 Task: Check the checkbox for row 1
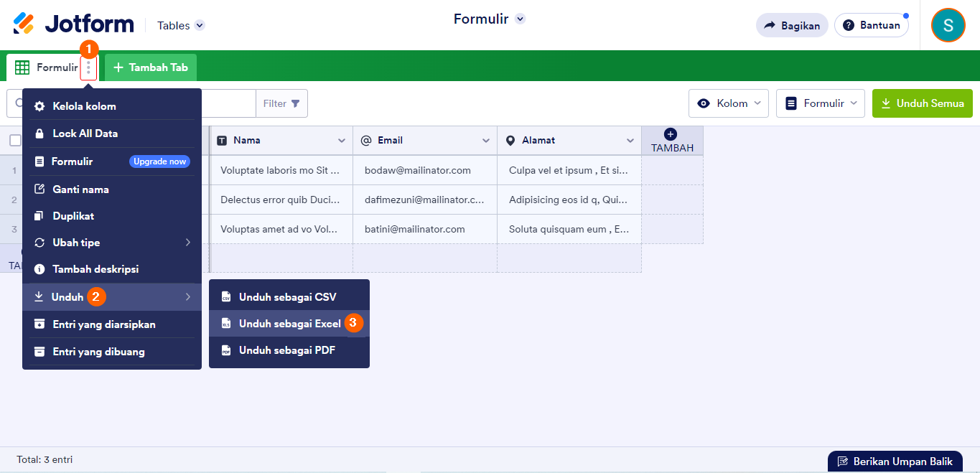(x=16, y=170)
